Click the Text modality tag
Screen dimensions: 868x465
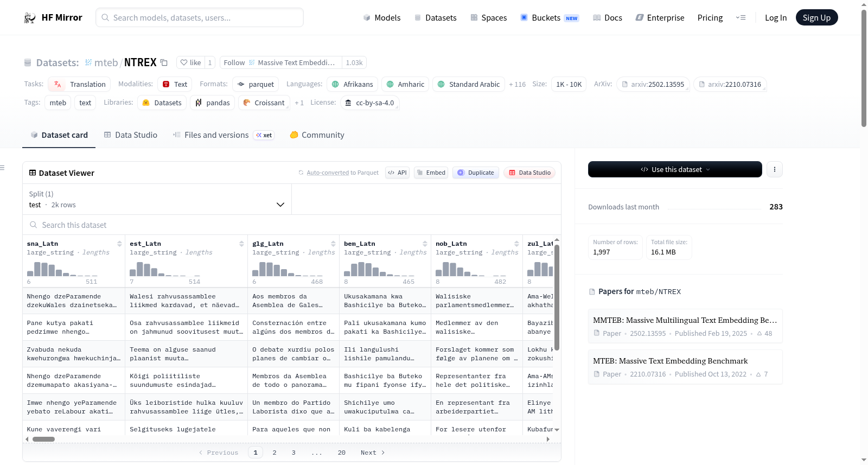pyautogui.click(x=175, y=84)
